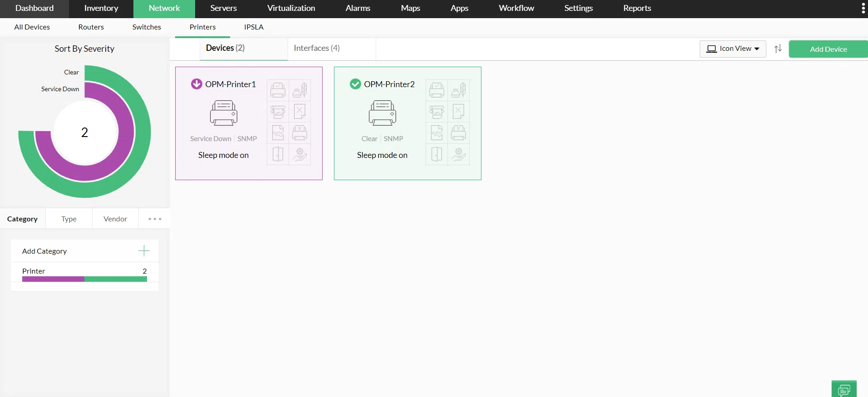Image resolution: width=868 pixels, height=397 pixels.
Task: Click the purple segment of Printer severity bar
Action: [53, 279]
